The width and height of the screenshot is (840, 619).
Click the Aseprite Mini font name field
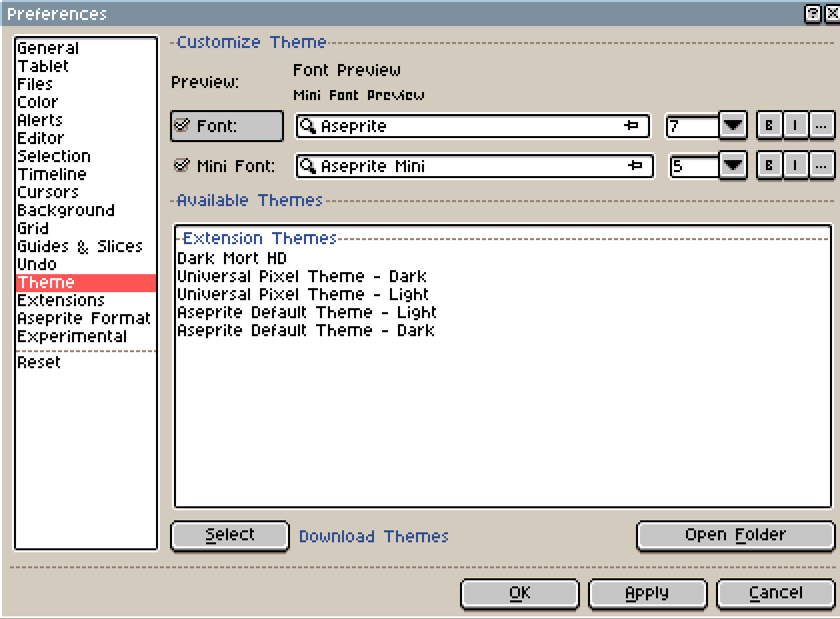tap(475, 166)
